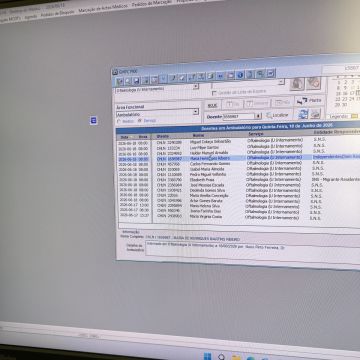Open the empty dropdown above Gestão de Lista
Image resolution: width=360 pixels, height=360 pixels.
pyautogui.click(x=281, y=81)
